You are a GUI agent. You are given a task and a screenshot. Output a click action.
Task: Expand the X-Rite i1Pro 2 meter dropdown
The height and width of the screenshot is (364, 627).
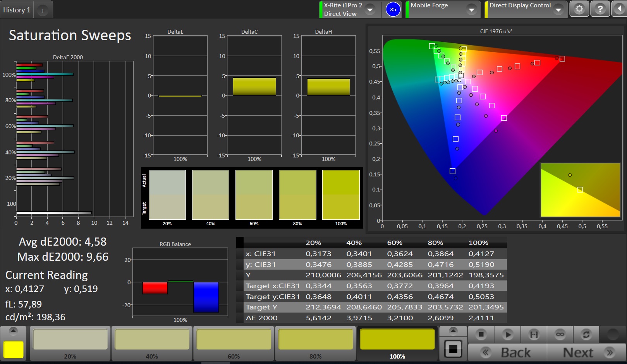click(x=370, y=9)
